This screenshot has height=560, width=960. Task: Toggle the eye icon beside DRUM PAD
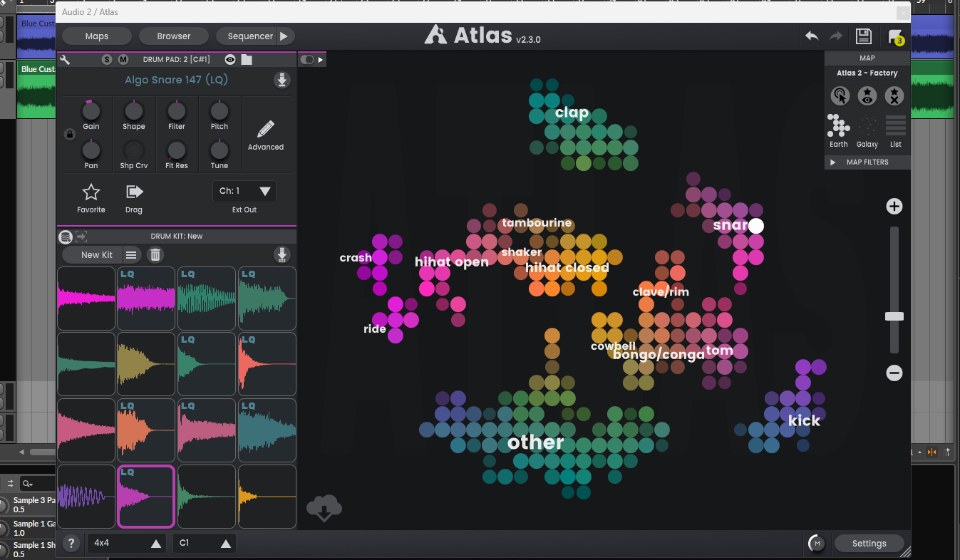click(230, 60)
